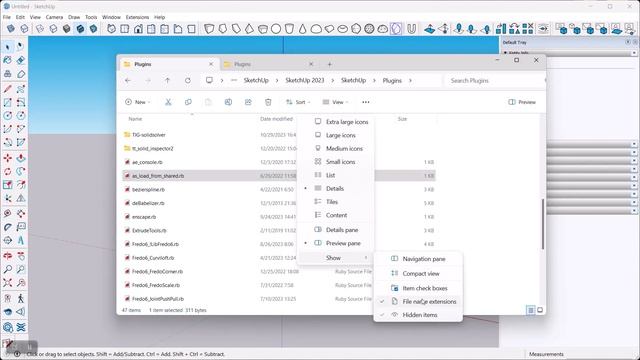Open the File menu in SketchUp
The image size is (640, 360).
point(7,17)
